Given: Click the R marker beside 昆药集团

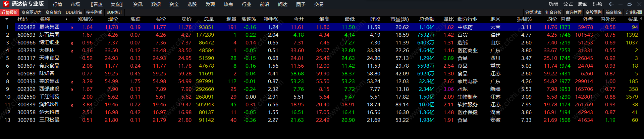Looking at the screenshot, I should point(72,28).
